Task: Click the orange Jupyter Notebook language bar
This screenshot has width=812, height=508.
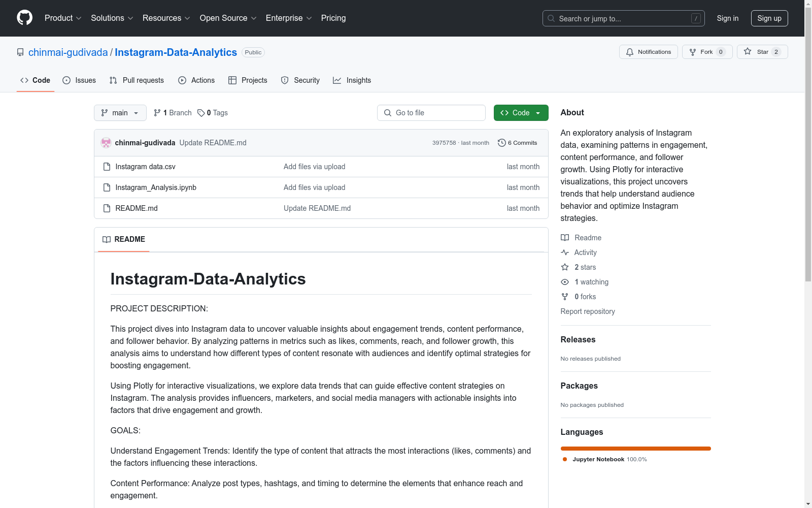Action: [x=636, y=449]
